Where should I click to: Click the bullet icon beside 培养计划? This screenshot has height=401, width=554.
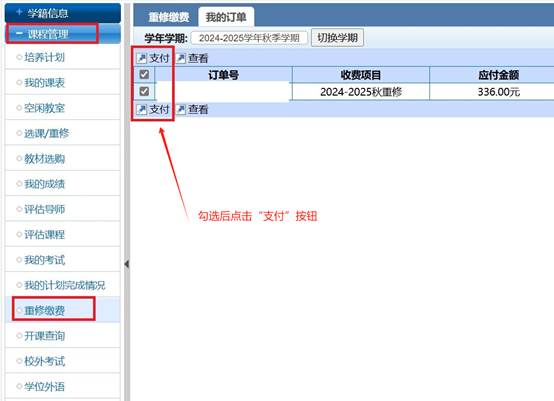[19, 57]
